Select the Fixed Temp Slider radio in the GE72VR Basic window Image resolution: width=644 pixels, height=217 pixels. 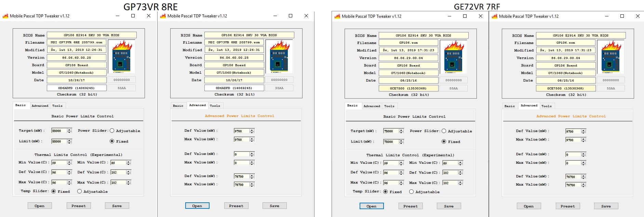pos(386,192)
